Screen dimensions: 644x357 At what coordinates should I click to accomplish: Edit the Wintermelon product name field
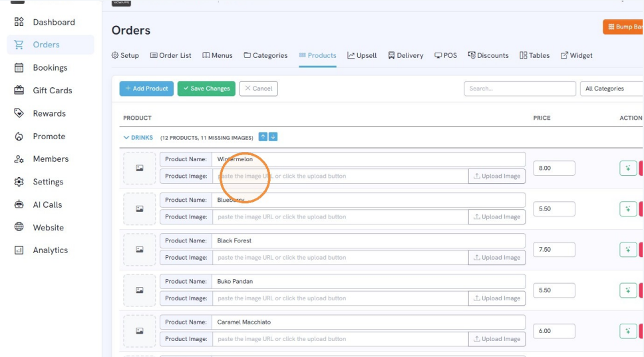(369, 159)
